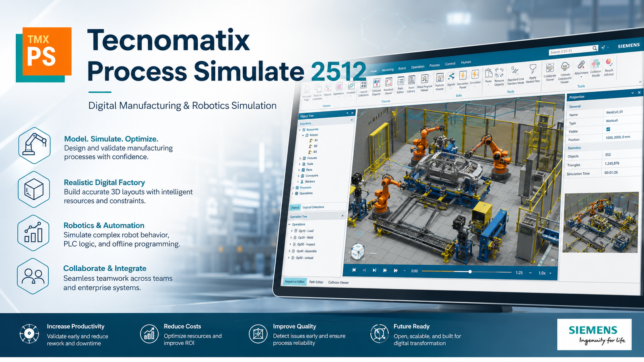Select robot R3 in Object Tree
Screen dimensions: 644x362
pyautogui.click(x=313, y=152)
